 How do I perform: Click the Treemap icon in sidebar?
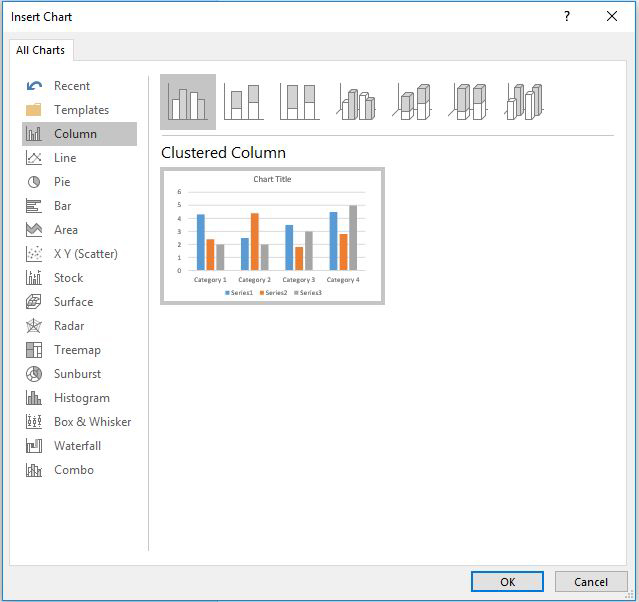(34, 350)
